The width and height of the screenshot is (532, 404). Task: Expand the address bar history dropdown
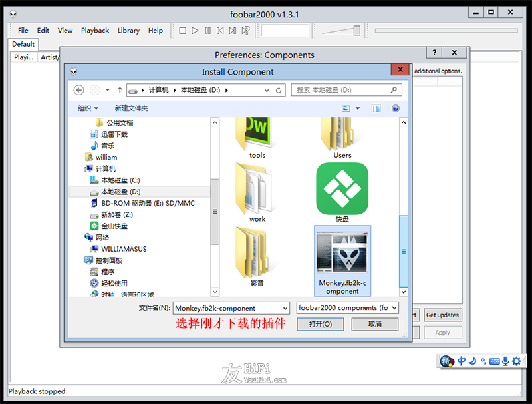coord(267,91)
